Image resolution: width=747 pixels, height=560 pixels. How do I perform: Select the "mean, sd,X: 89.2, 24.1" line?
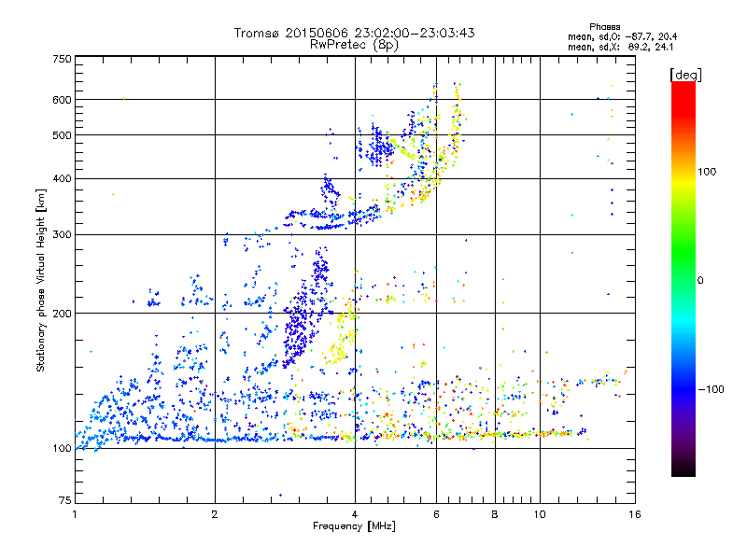pos(620,48)
